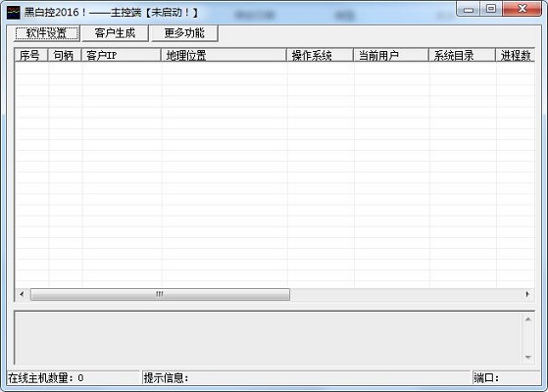The height and width of the screenshot is (392, 548).
Task: Maximize the 黑白控2016 window
Action: [x=491, y=10]
